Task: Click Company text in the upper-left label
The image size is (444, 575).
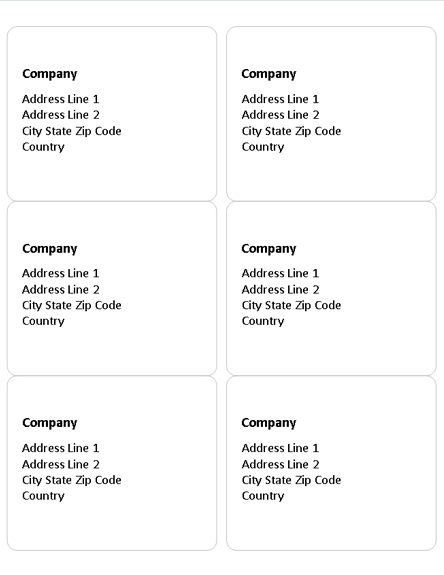Action: coord(49,74)
